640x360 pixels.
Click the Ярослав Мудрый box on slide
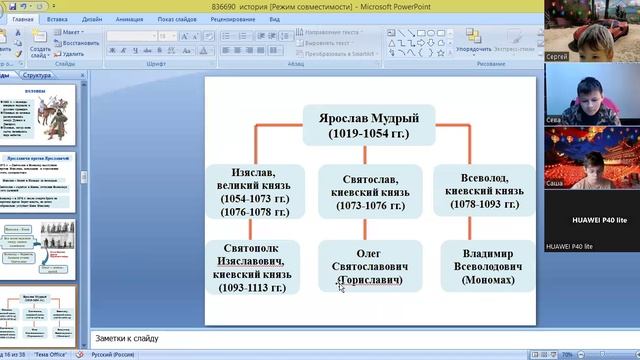click(369, 125)
